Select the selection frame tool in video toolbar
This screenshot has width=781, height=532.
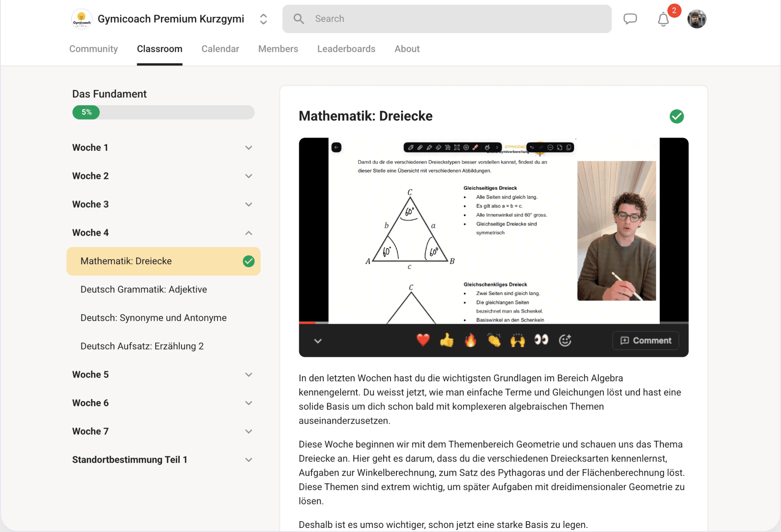457,148
